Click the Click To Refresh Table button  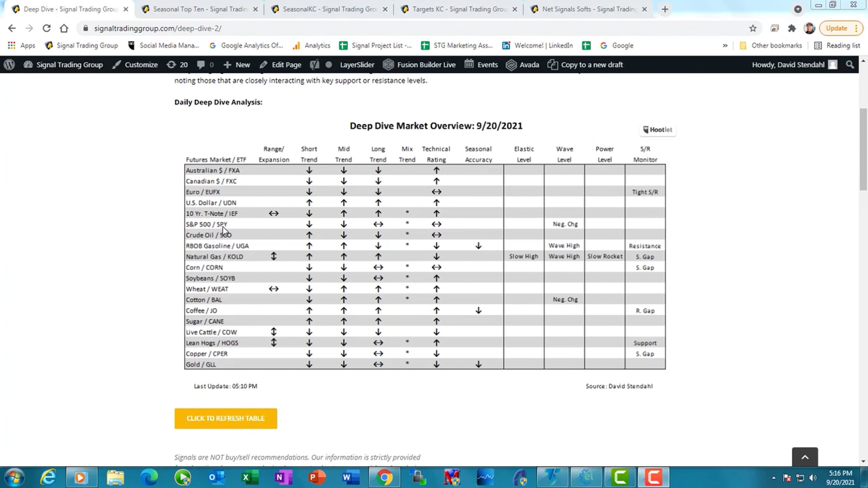pos(226,419)
